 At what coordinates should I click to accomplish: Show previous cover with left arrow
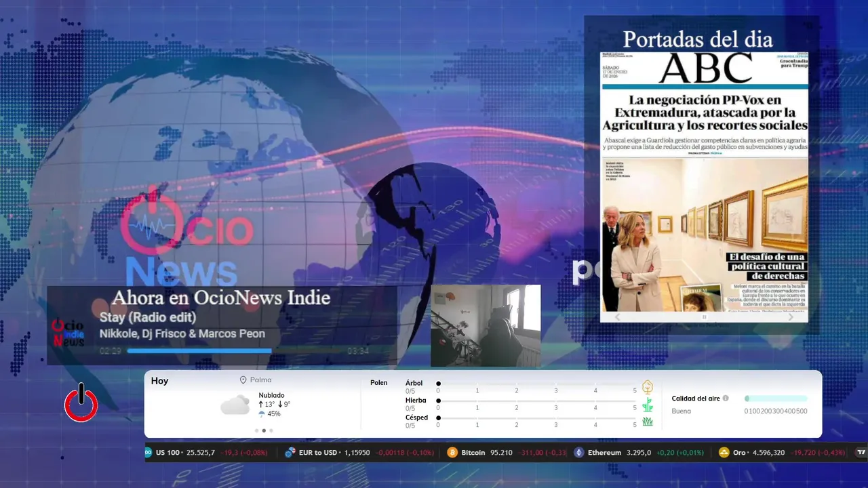[617, 317]
